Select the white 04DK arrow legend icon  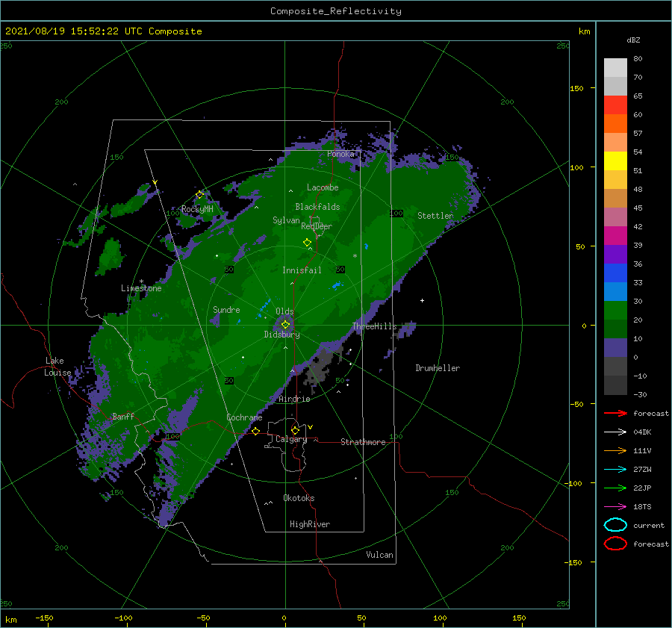point(615,432)
